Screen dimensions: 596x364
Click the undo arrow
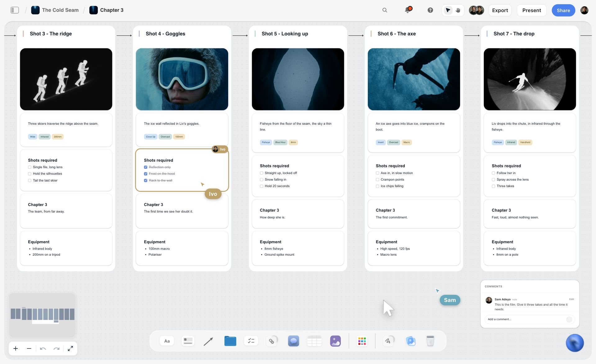click(x=43, y=349)
